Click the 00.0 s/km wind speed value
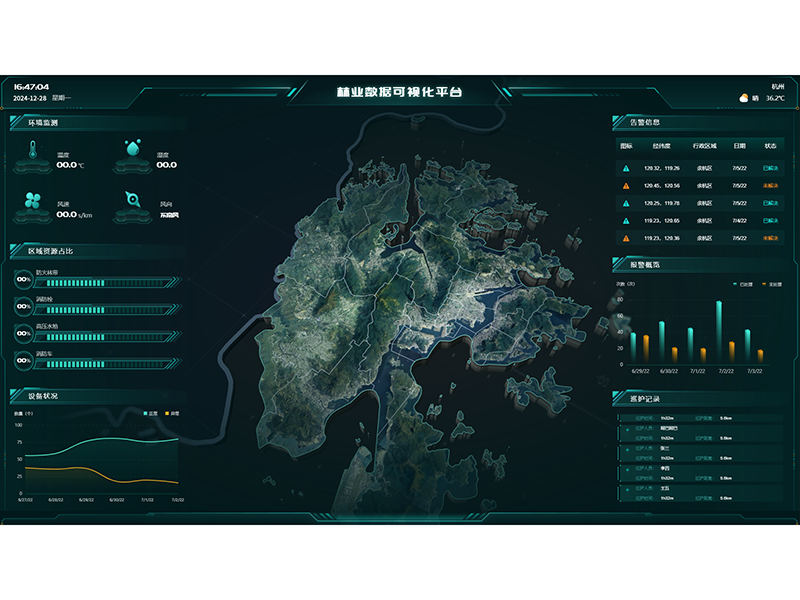This screenshot has height=600, width=800. (74, 215)
